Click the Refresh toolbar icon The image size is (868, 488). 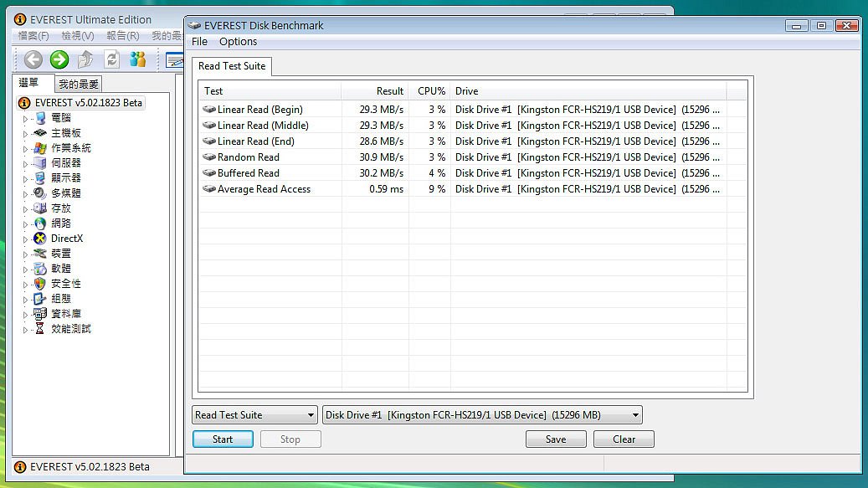[112, 59]
